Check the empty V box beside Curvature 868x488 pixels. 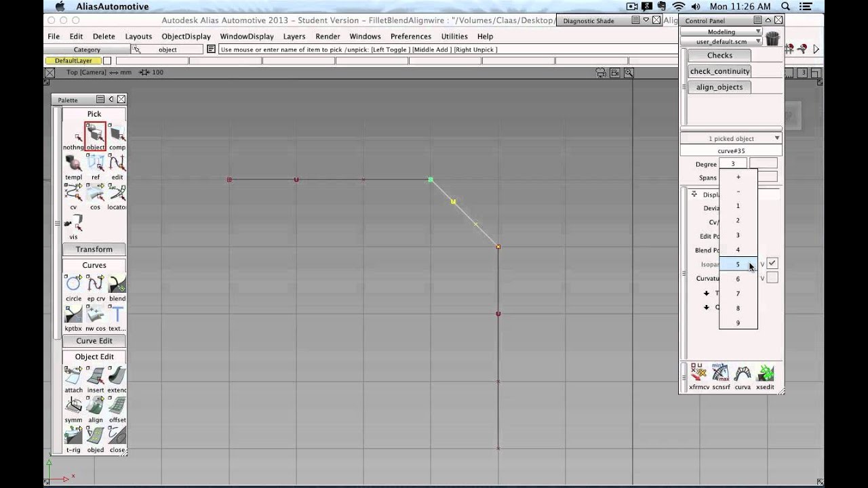click(772, 278)
